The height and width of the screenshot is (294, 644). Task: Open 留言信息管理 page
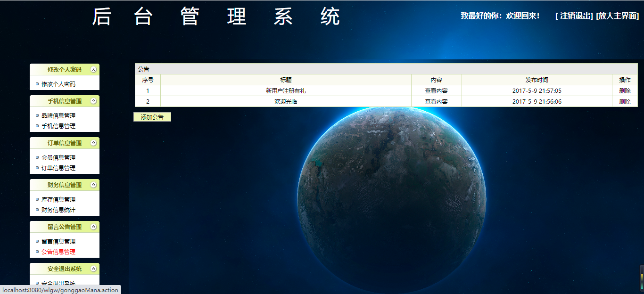coord(58,241)
